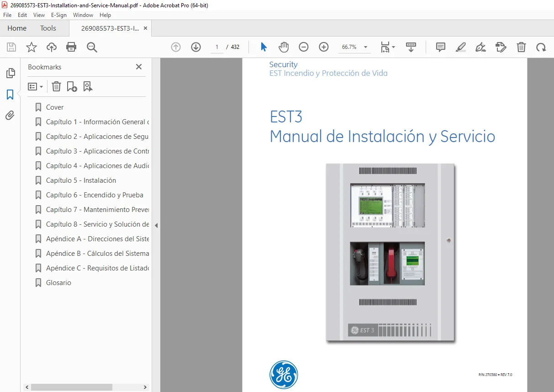Rotate the page with rotate icon
The height and width of the screenshot is (392, 554).
click(x=541, y=47)
